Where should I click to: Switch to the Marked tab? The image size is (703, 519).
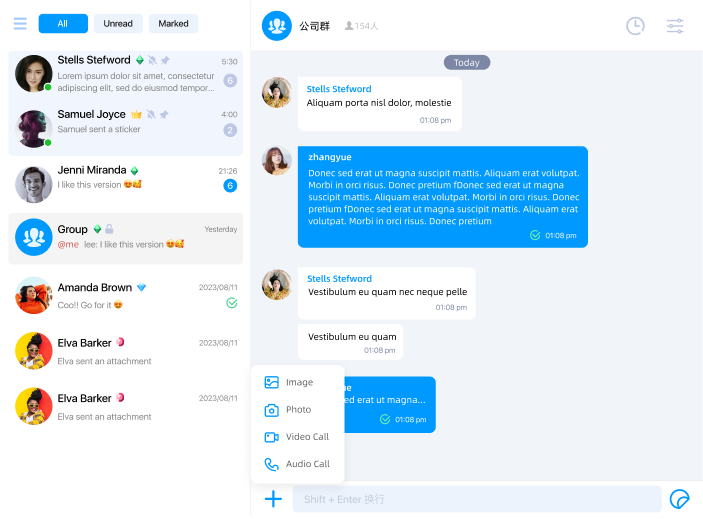pyautogui.click(x=174, y=24)
